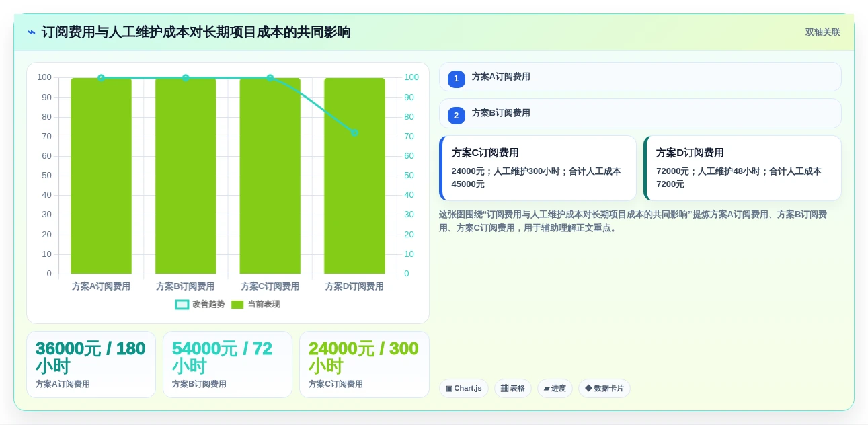Click the green bar for 方案C订阅费用

pyautogui.click(x=270, y=176)
